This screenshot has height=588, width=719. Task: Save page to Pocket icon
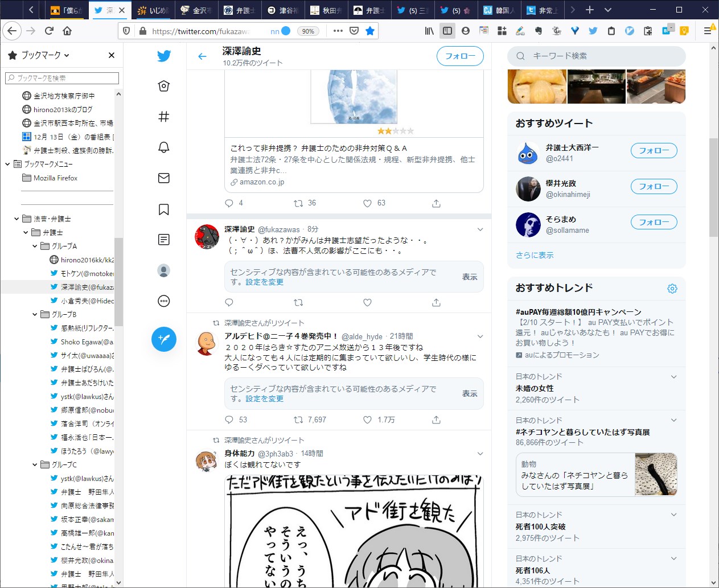click(x=354, y=31)
